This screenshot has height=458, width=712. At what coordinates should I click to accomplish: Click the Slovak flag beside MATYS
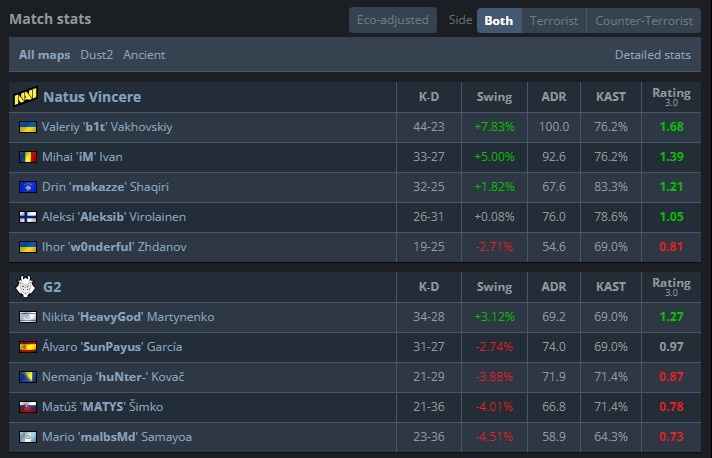click(x=28, y=407)
